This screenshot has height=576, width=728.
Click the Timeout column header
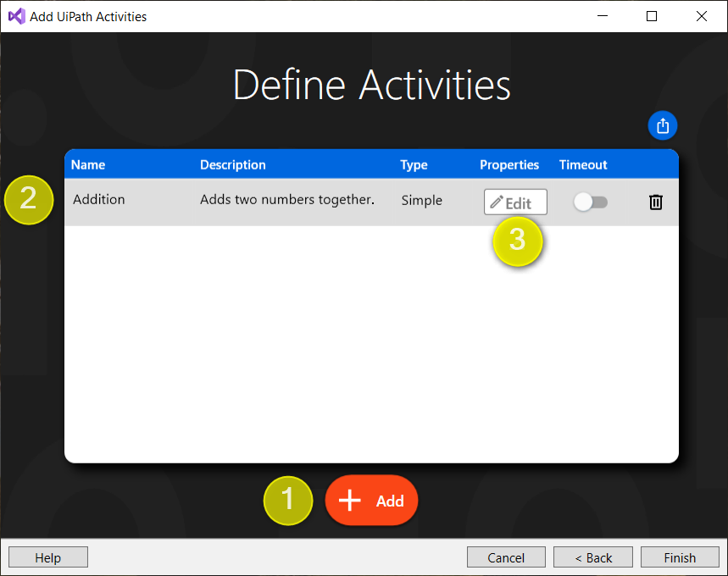coord(583,164)
